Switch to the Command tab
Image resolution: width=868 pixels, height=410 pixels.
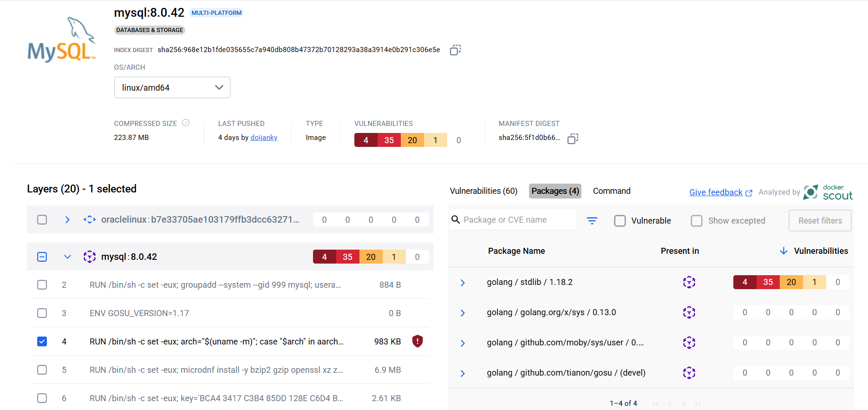612,191
